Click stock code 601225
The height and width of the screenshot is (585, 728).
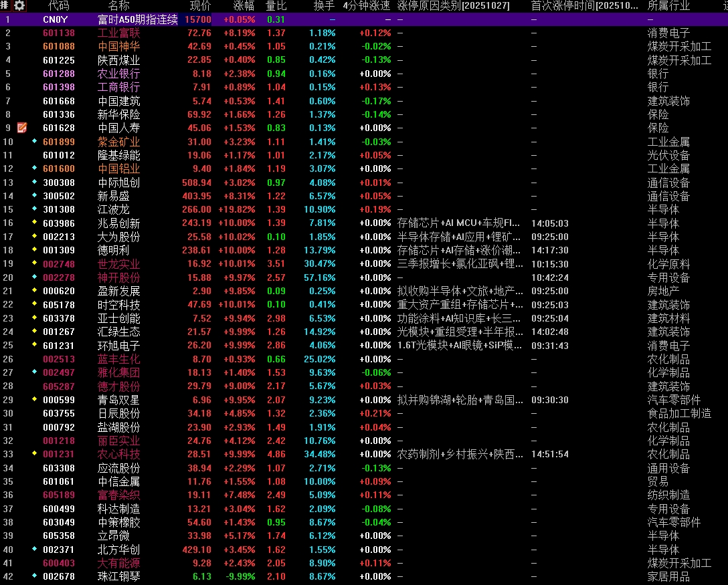(x=59, y=60)
